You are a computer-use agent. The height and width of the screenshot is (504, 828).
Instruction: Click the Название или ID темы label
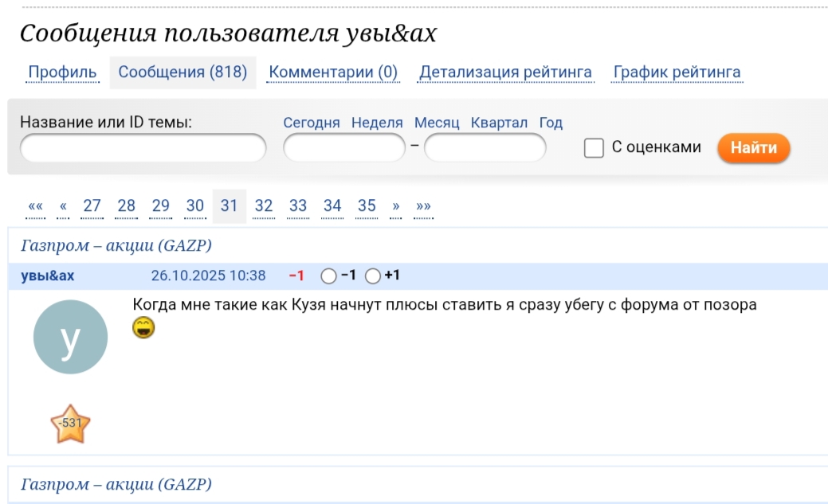coord(106,123)
